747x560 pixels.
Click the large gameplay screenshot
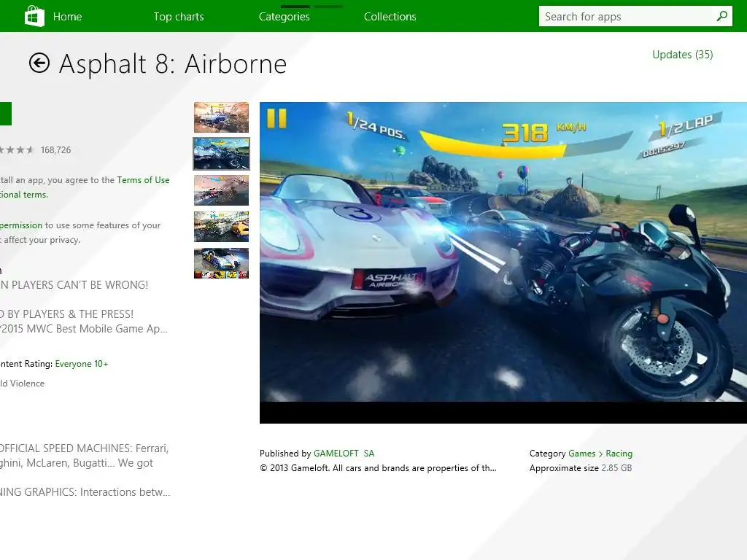503,262
